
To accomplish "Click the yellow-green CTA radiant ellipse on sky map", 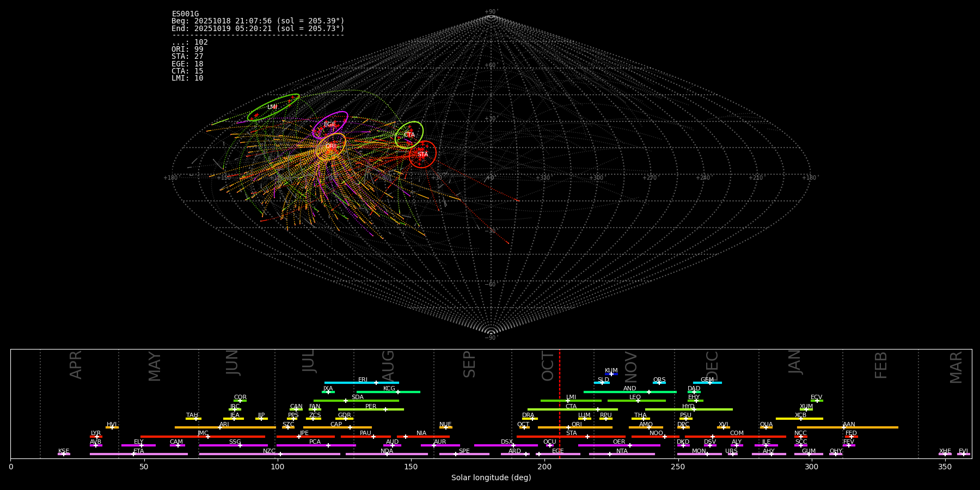I will (x=409, y=135).
